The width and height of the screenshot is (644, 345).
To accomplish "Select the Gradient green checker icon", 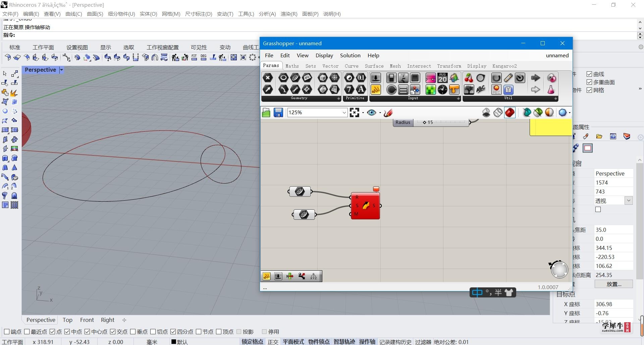I will pyautogui.click(x=431, y=89).
